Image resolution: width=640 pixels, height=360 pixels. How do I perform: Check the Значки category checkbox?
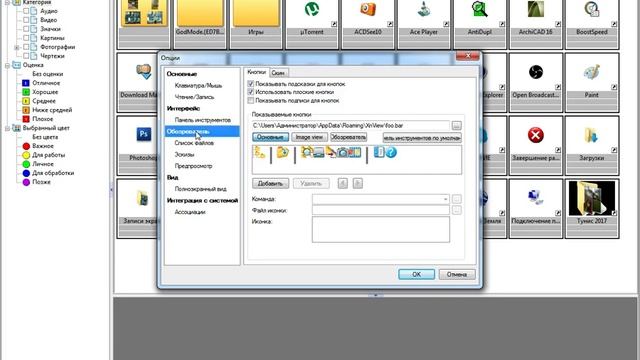(x=26, y=29)
